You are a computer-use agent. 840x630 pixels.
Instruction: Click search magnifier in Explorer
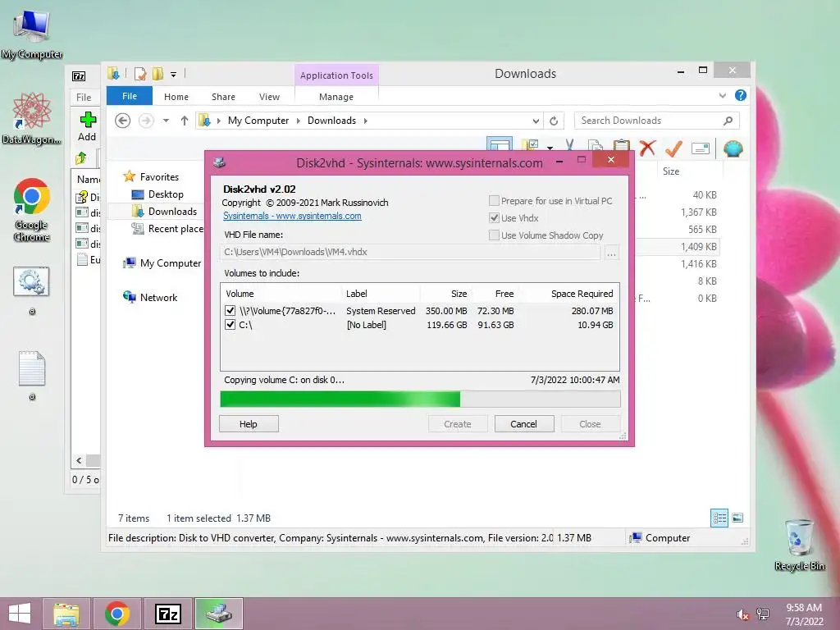click(728, 121)
